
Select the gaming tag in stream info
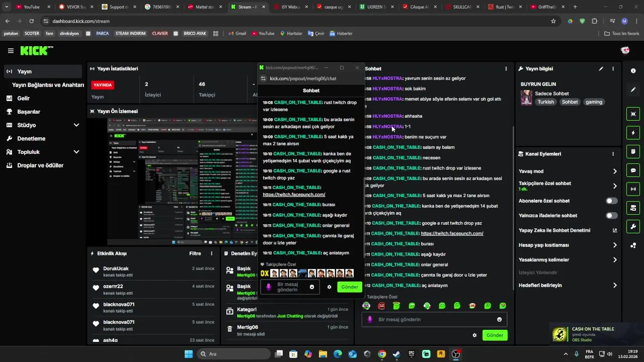click(594, 102)
